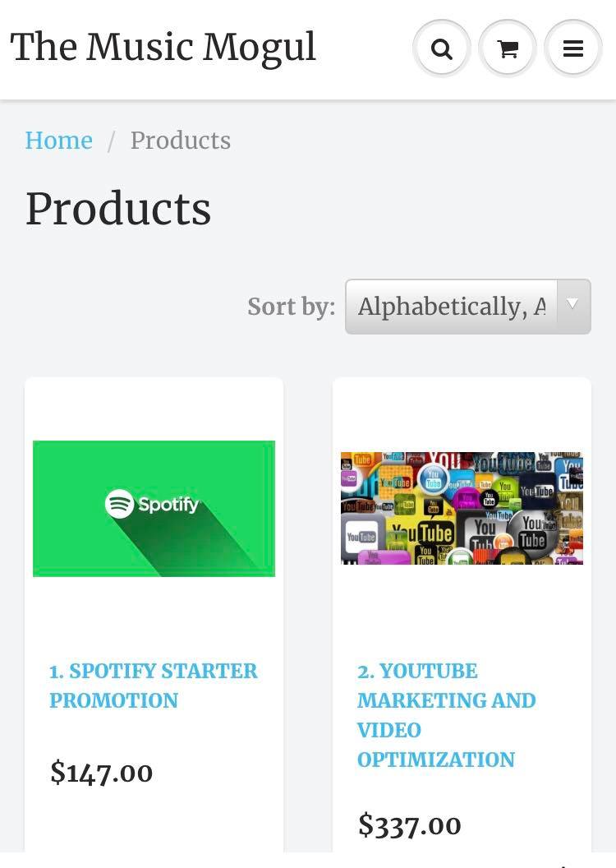Open the shopping cart icon

508,49
